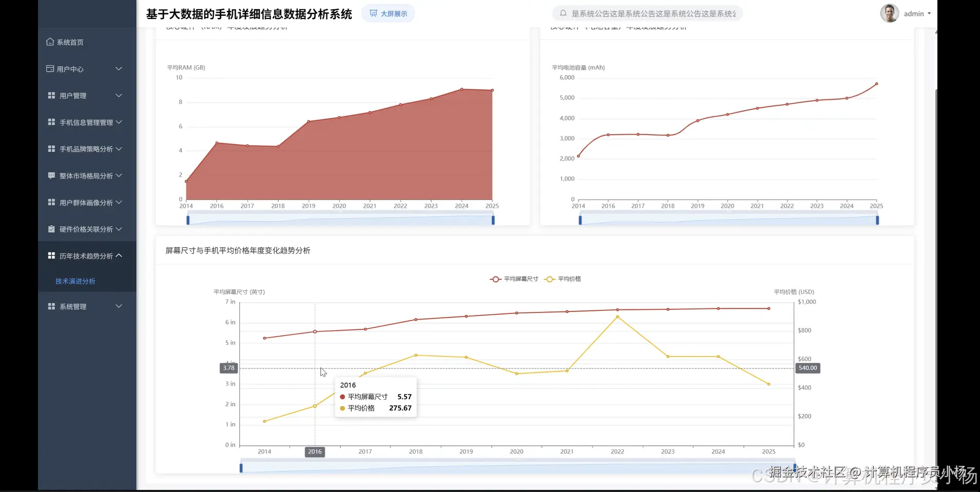
Task: Click the 用户群体画像分析 grid icon
Action: 51,202
